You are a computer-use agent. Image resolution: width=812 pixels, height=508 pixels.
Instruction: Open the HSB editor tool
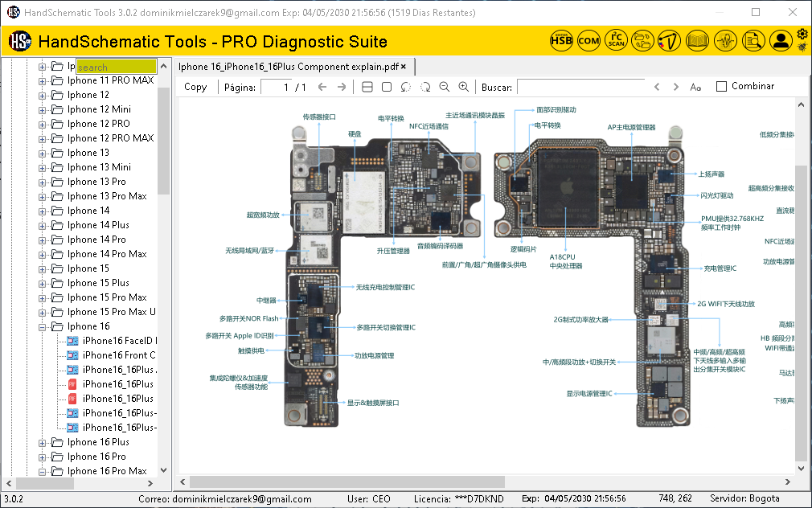[560, 40]
